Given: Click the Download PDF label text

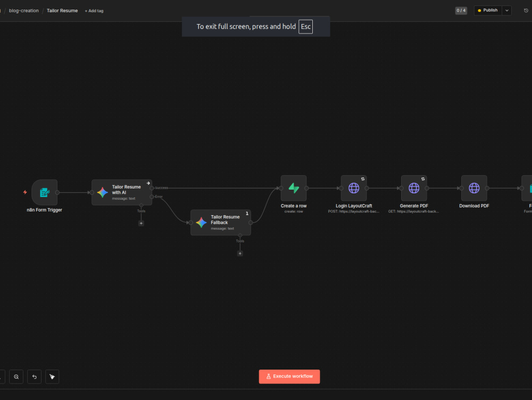Looking at the screenshot, I should point(474,206).
